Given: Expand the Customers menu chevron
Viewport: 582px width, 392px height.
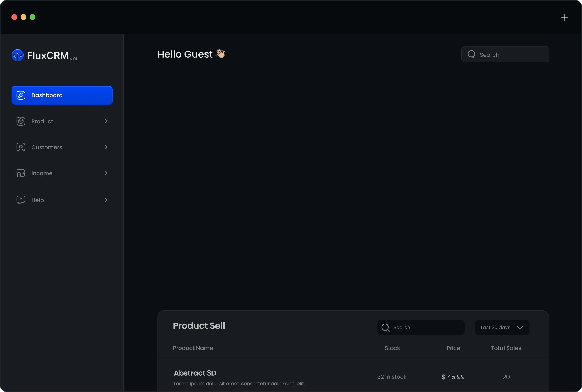Looking at the screenshot, I should [106, 147].
